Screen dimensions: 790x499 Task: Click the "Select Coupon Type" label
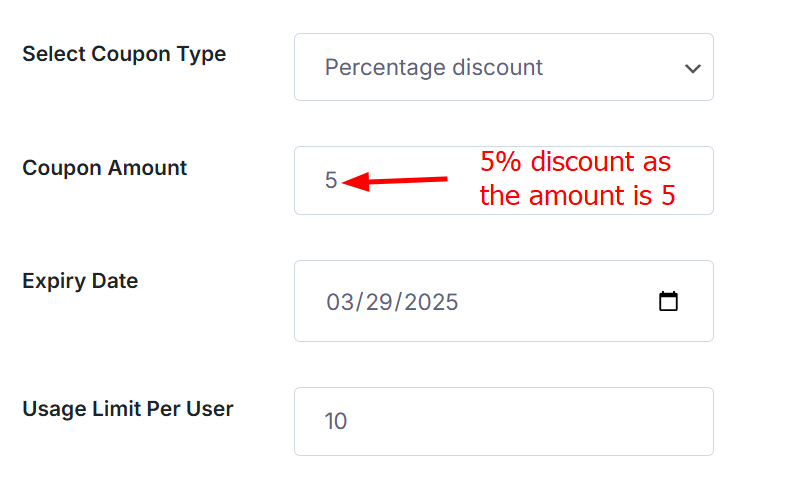124,54
